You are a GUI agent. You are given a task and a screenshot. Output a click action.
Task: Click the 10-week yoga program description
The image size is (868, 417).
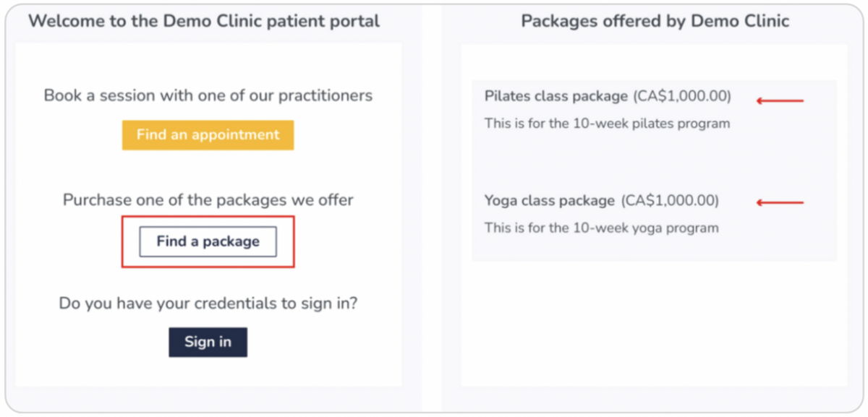(601, 228)
